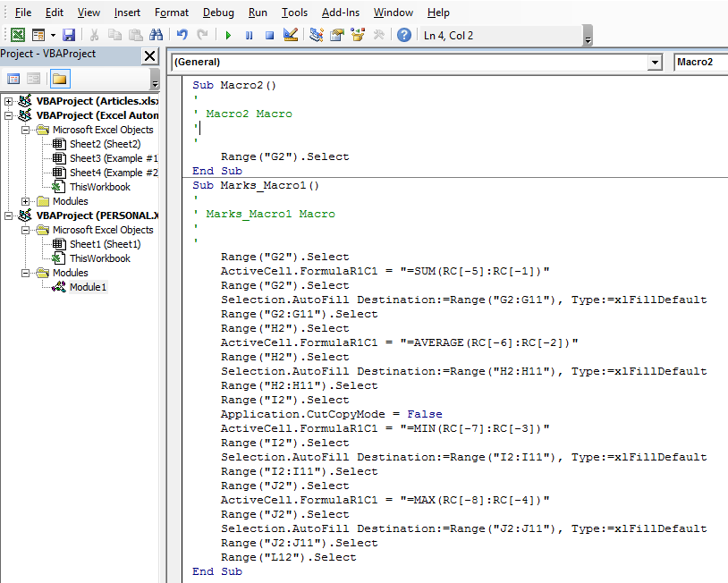Select the View Object icon in Project panel
728x583 pixels.
point(34,80)
